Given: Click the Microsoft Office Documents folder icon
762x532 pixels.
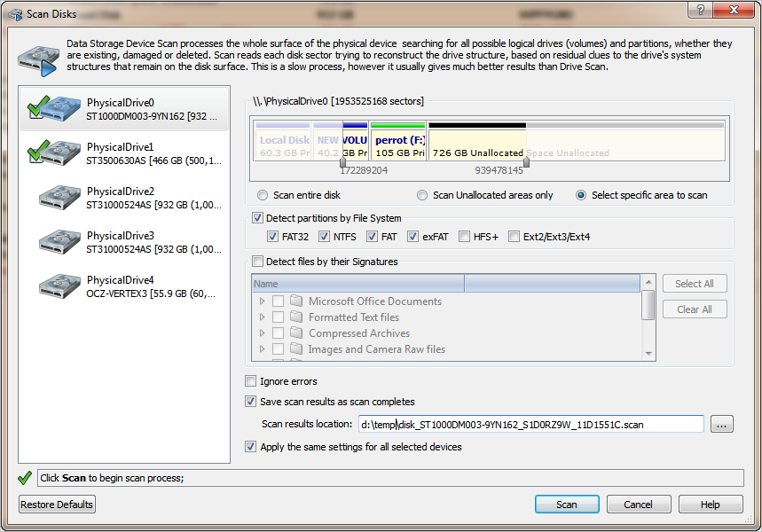Looking at the screenshot, I should [296, 301].
